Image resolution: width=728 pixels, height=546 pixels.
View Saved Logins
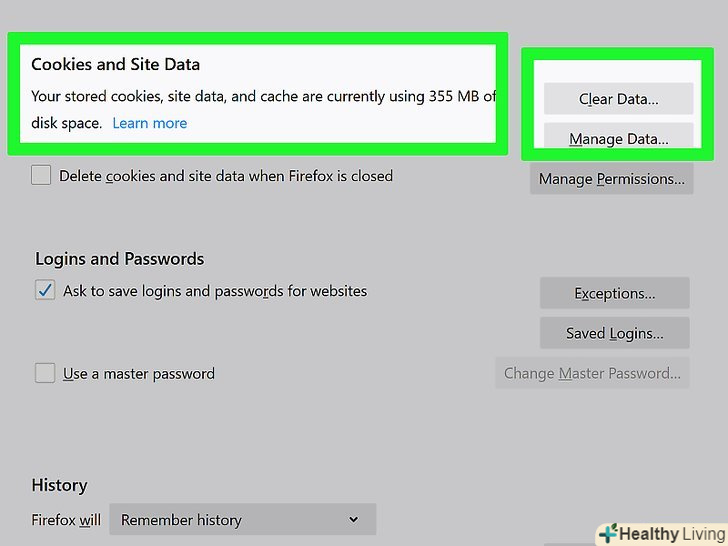614,333
